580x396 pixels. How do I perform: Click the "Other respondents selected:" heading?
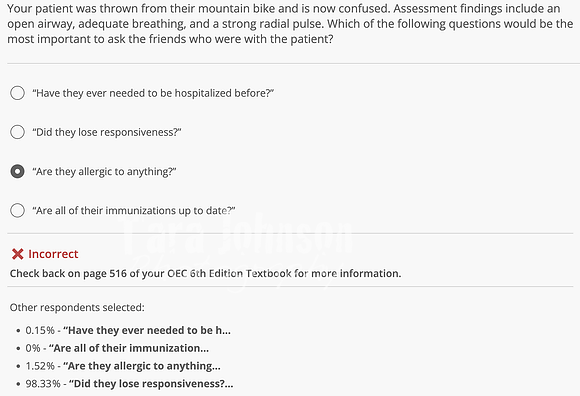[77, 307]
